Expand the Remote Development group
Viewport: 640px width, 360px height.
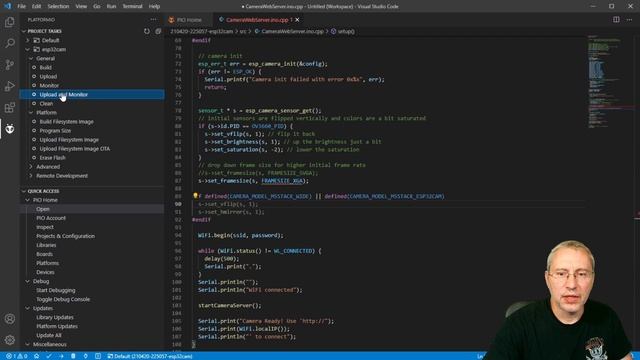[31, 176]
